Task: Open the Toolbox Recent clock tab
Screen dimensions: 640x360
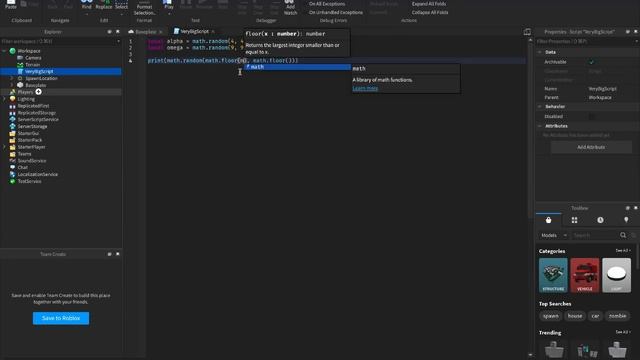Action: (600, 220)
